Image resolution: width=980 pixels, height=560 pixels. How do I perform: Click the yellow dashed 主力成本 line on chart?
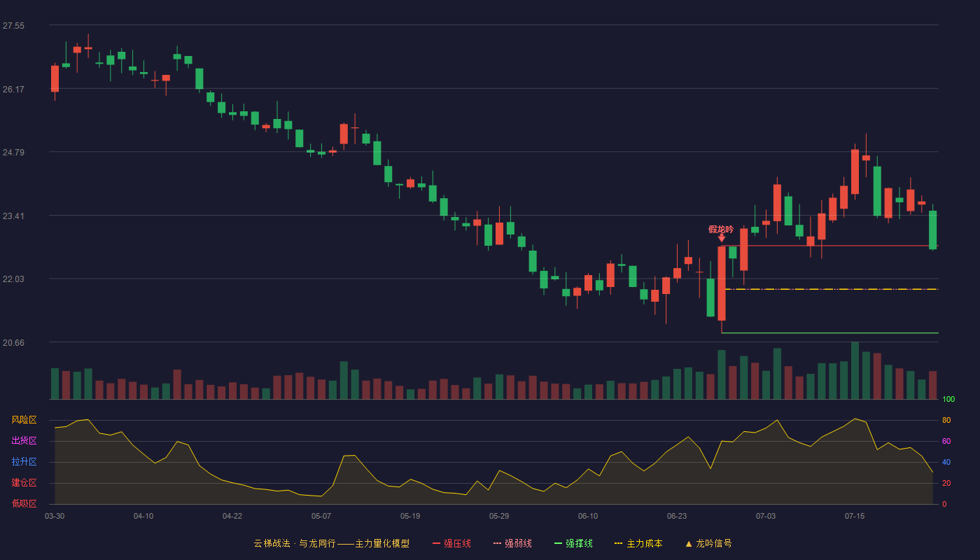coord(832,289)
